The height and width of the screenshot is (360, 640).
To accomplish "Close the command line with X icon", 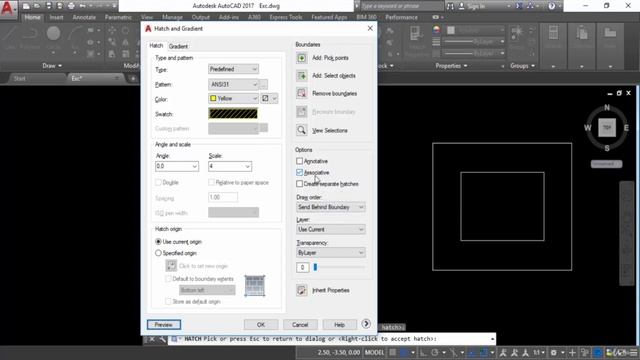I will [x=151, y=339].
